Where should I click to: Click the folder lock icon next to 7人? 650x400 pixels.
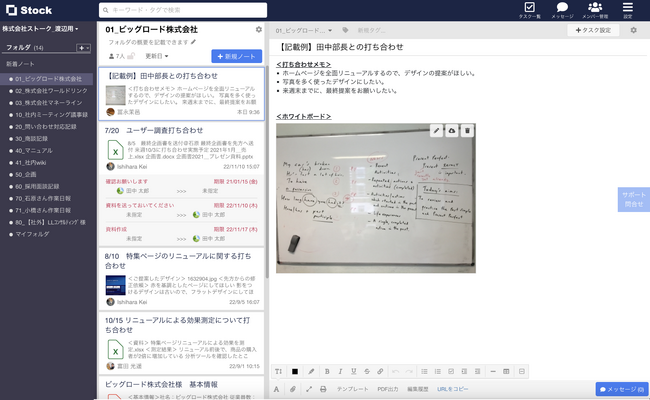[x=131, y=56]
